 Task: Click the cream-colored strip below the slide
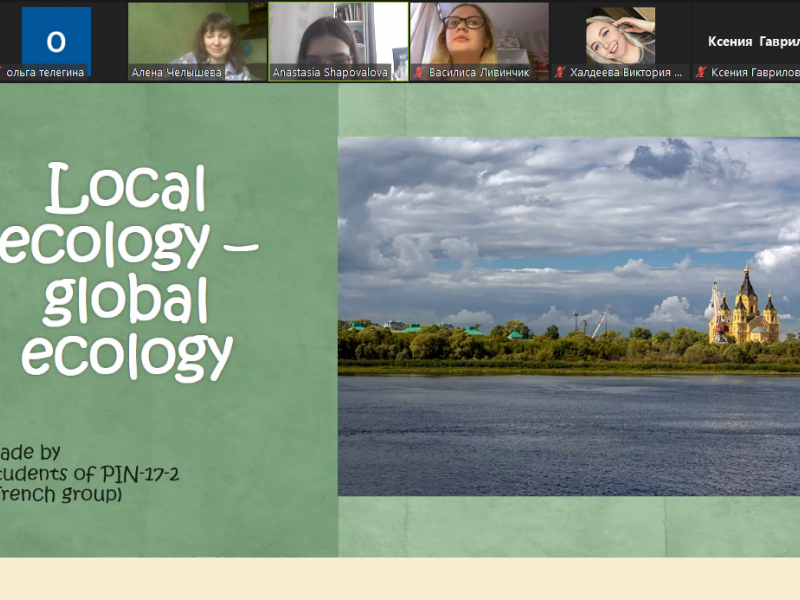click(x=400, y=580)
